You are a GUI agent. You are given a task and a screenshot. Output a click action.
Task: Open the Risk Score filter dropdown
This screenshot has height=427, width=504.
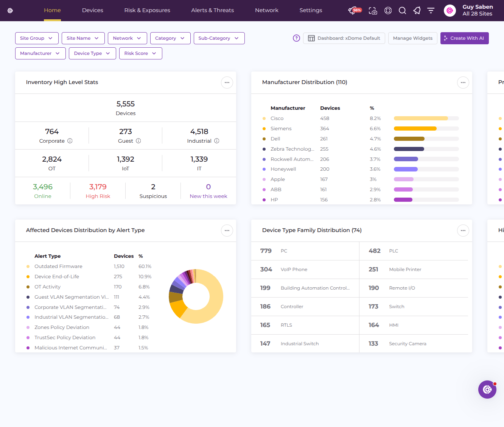141,53
